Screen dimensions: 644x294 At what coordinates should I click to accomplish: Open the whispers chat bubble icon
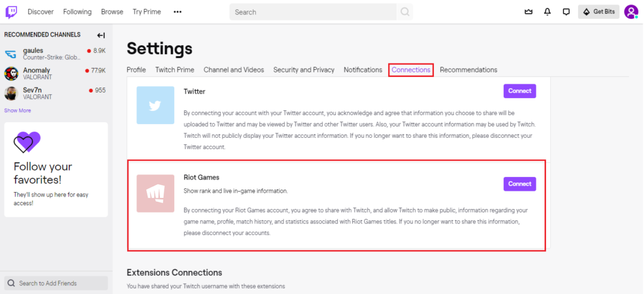click(x=566, y=11)
